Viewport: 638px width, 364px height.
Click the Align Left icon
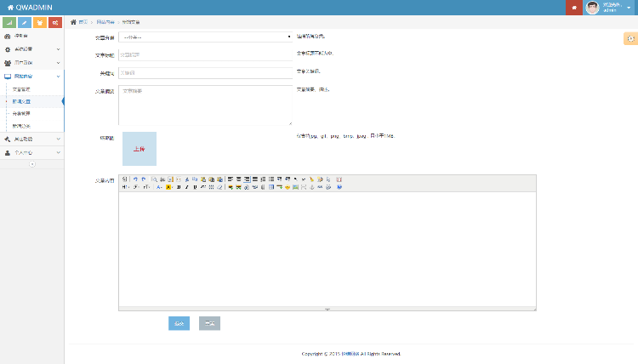230,179
